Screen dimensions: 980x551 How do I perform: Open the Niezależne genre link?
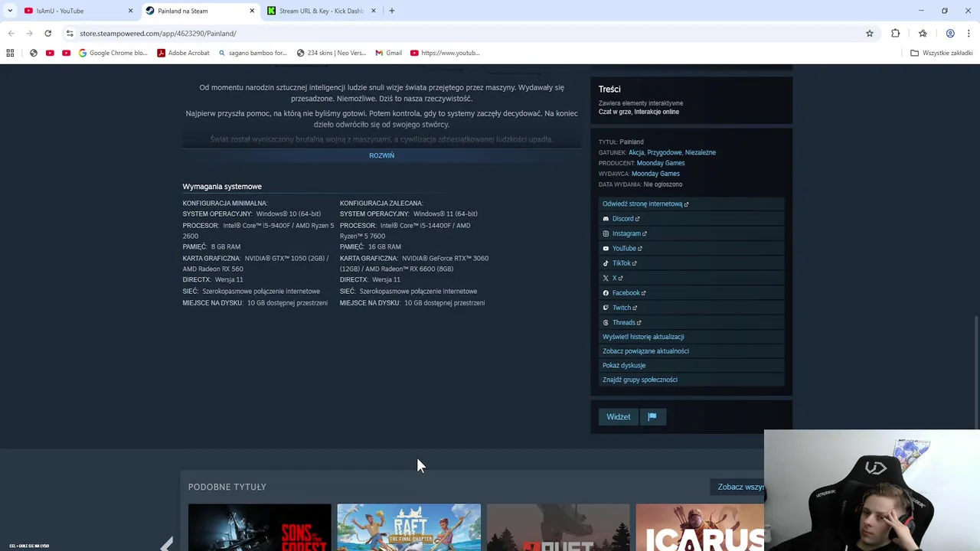[701, 152]
